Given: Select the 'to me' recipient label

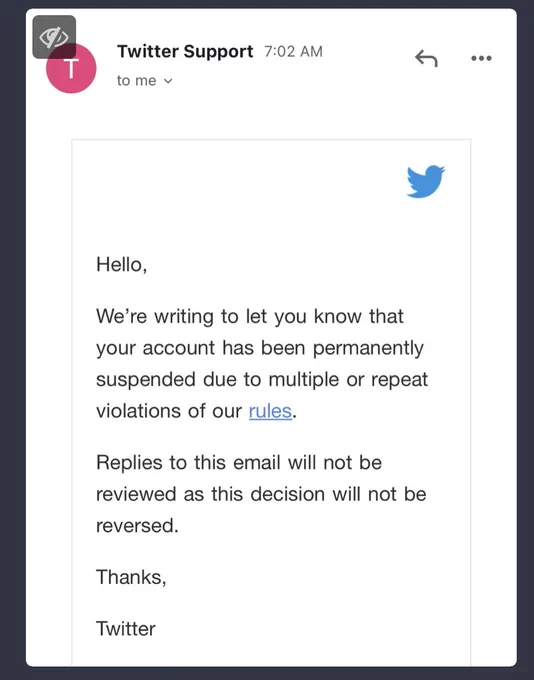Looking at the screenshot, I should click(x=136, y=81).
